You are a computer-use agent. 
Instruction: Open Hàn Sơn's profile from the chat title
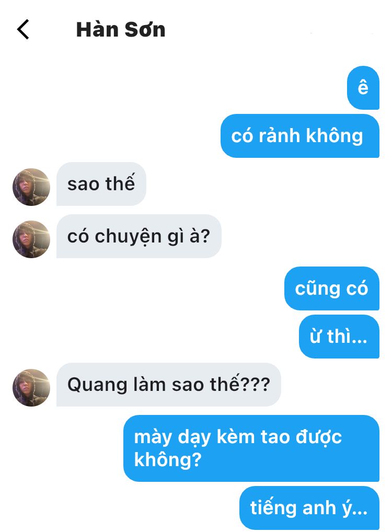[x=121, y=29]
